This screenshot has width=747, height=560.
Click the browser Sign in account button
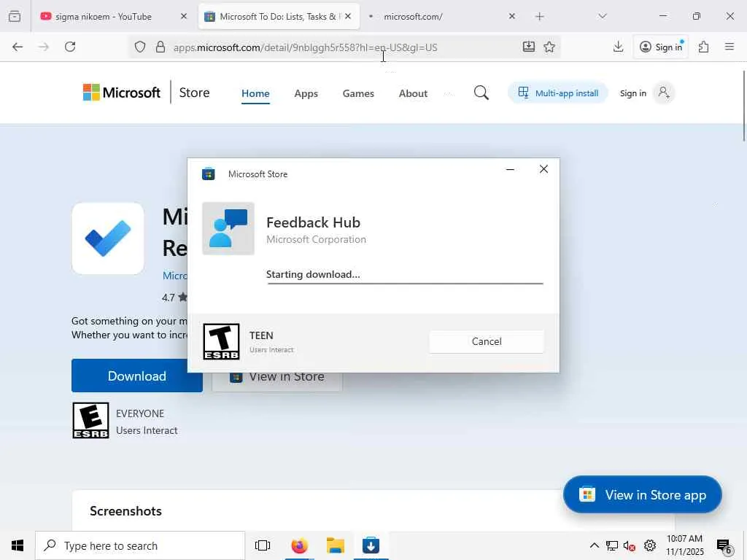(x=661, y=47)
